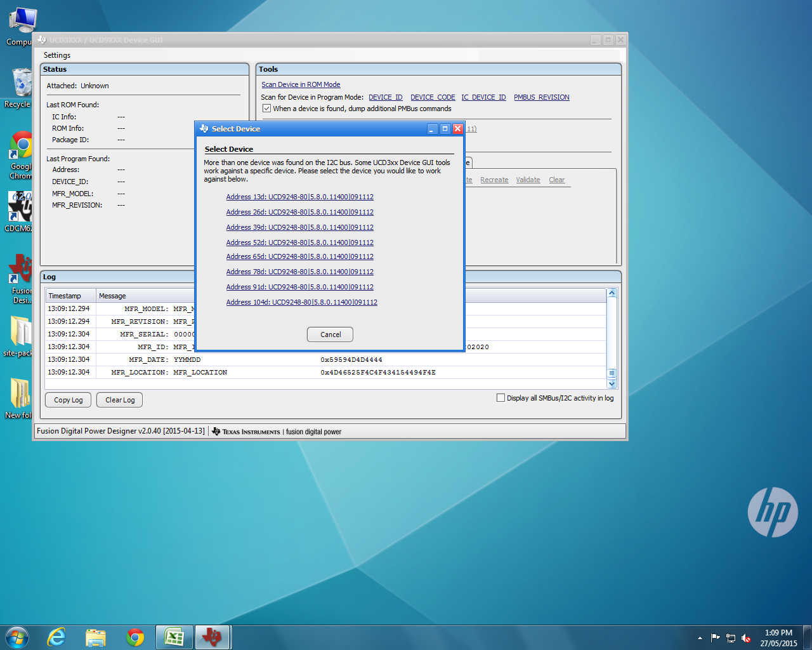The image size is (812, 650).
Task: Cancel the Select Device dialog
Action: tap(330, 335)
